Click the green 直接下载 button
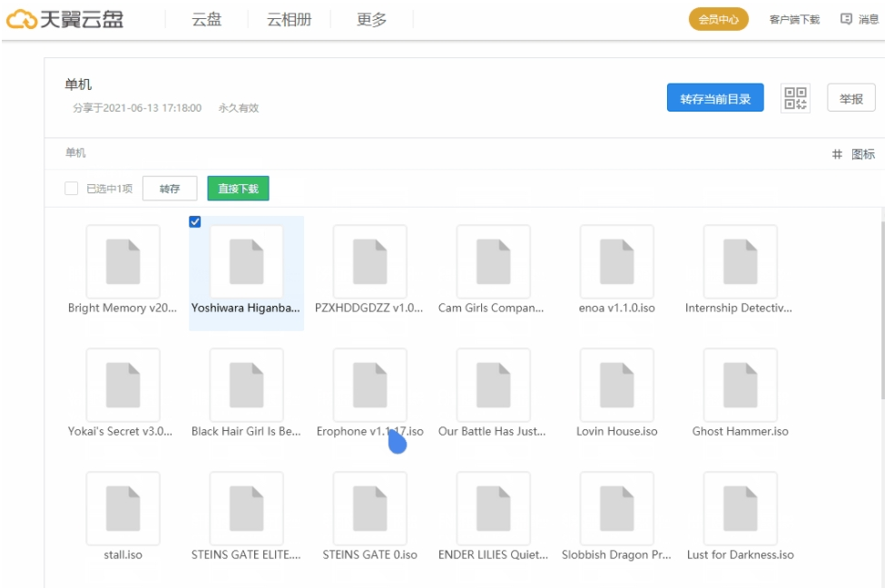This screenshot has height=588, width=894. (x=238, y=189)
